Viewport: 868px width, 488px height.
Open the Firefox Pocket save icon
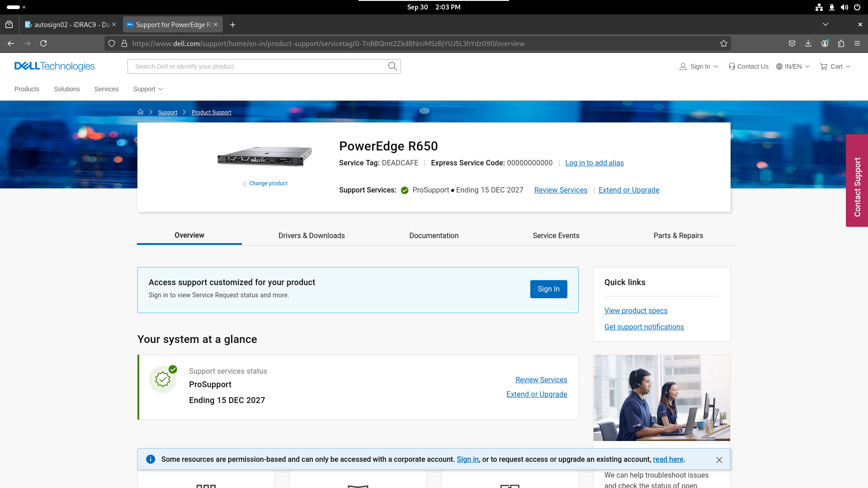click(792, 43)
